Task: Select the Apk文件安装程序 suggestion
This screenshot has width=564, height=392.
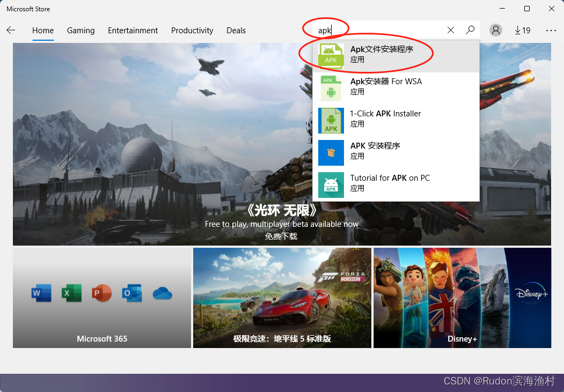Action: [x=396, y=56]
